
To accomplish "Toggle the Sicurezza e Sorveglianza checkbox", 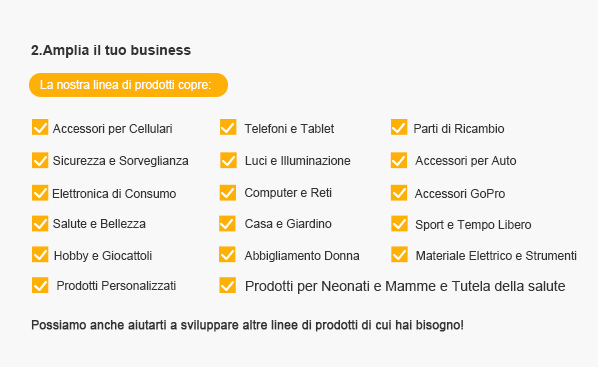I will tap(40, 160).
